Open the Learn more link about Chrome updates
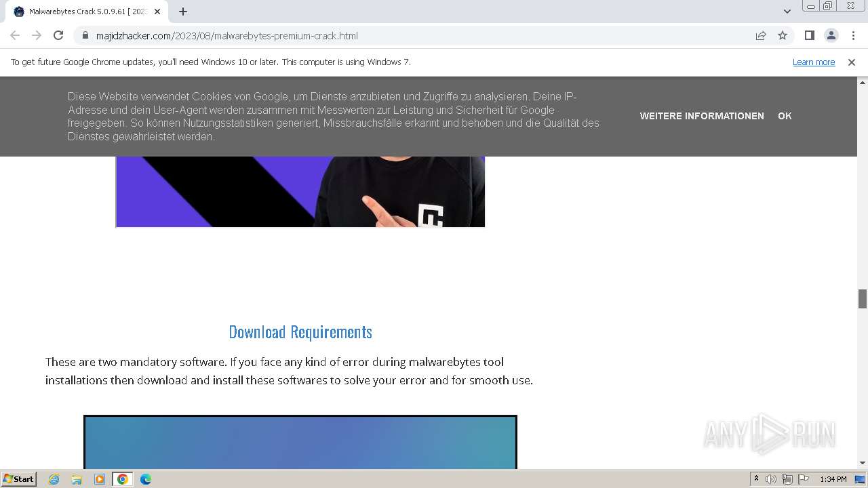 814,62
